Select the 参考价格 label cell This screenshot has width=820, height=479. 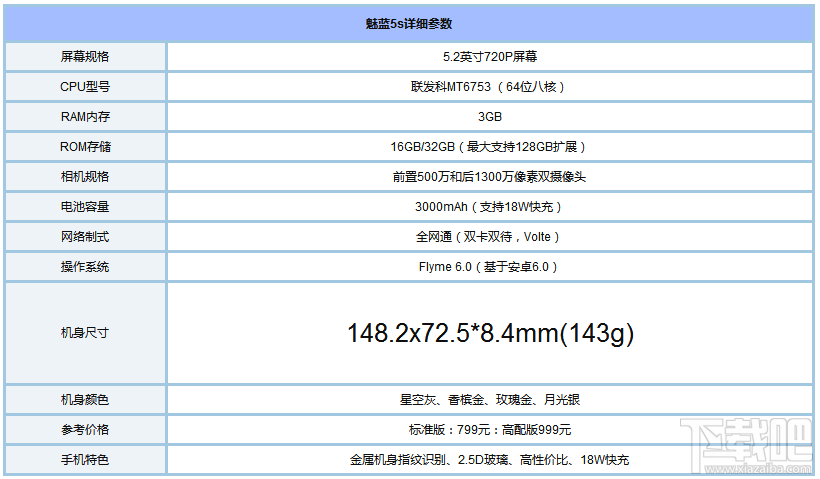85,429
